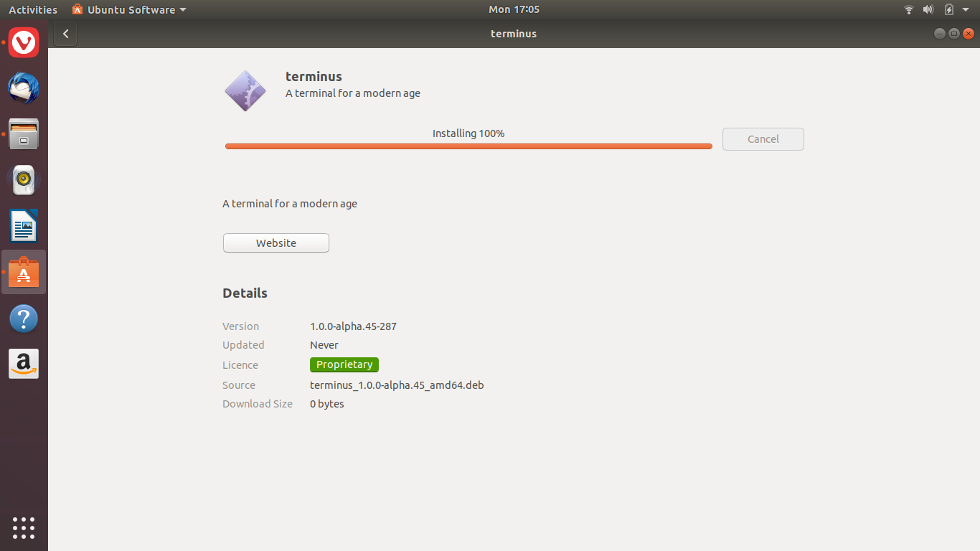This screenshot has height=551, width=980.
Task: Open the Ubuntu Software app menu
Action: (x=129, y=9)
